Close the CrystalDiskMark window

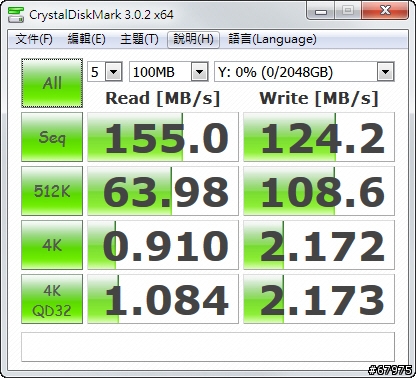[x=385, y=11]
